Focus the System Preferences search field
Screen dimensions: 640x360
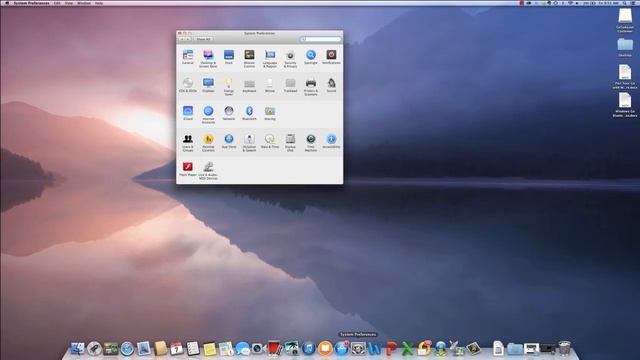321,39
